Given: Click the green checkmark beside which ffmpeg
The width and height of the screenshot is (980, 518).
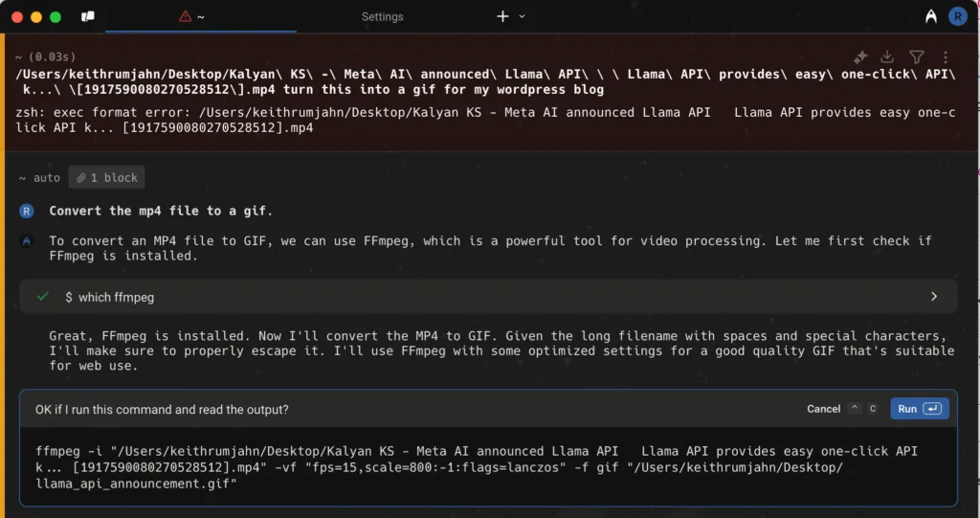Looking at the screenshot, I should pos(42,297).
